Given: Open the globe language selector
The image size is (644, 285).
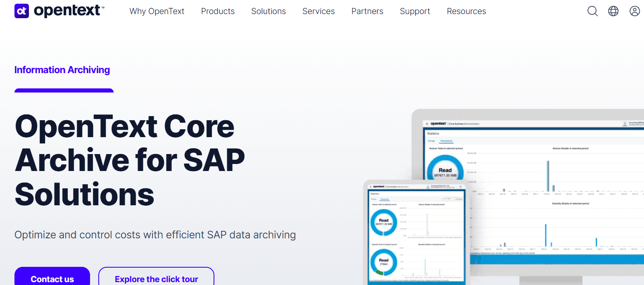Looking at the screenshot, I should [613, 11].
